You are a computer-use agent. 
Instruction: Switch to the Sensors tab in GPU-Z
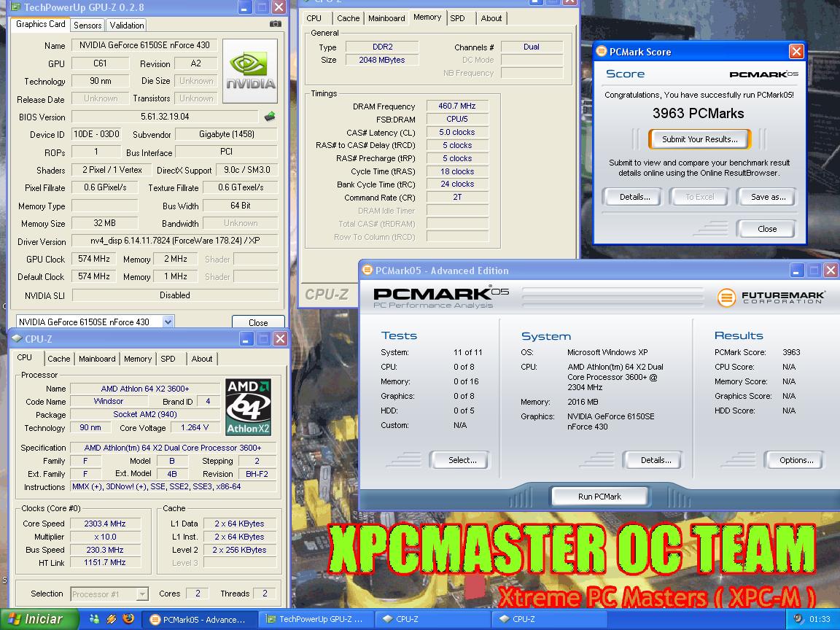point(87,26)
